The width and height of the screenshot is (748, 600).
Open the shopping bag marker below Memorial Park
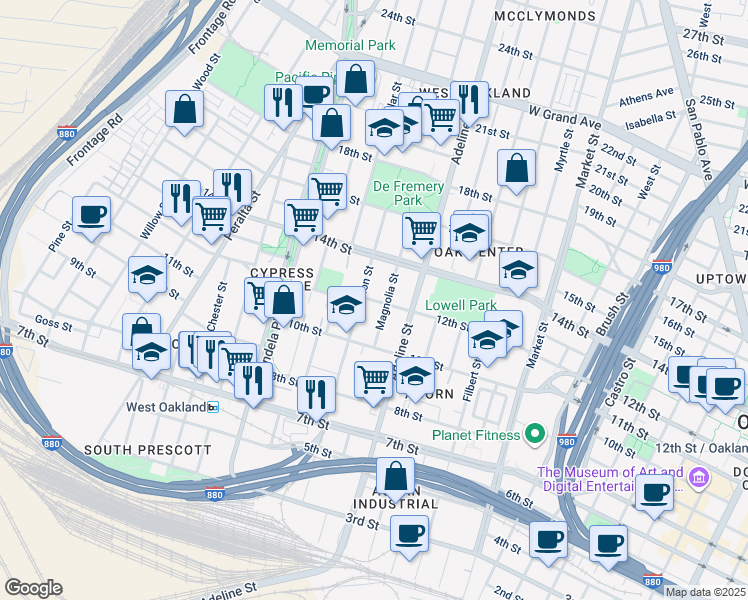pos(355,78)
